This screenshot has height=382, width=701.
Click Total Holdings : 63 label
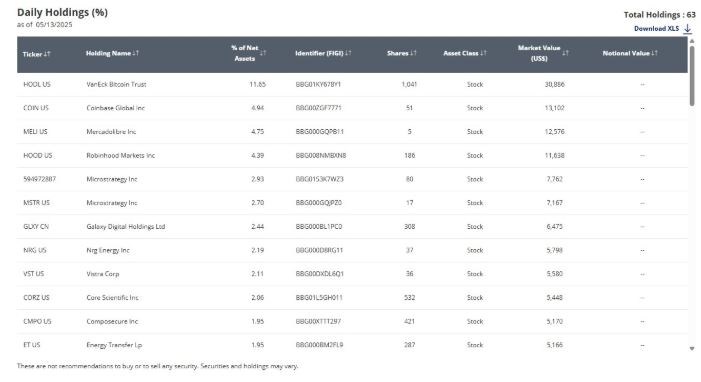coord(659,15)
